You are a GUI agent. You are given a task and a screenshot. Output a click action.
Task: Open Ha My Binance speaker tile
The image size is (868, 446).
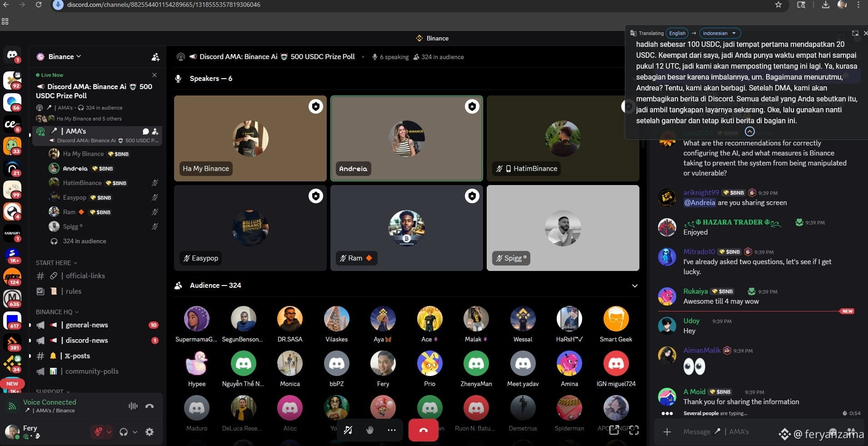pyautogui.click(x=250, y=138)
